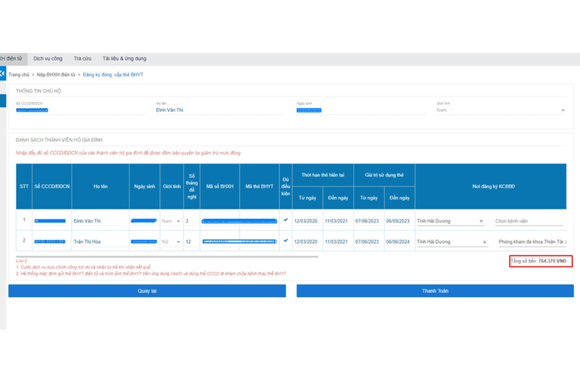Image resolution: width=580 pixels, height=392 pixels.
Task: Click value date 06/09/2023
Action: click(x=398, y=221)
